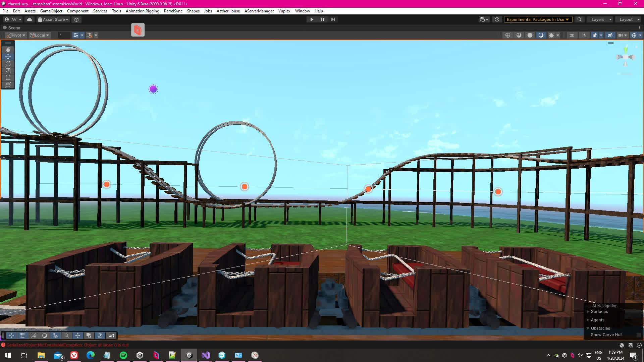Select the Hand view tool
This screenshot has height=362, width=644.
[8, 49]
